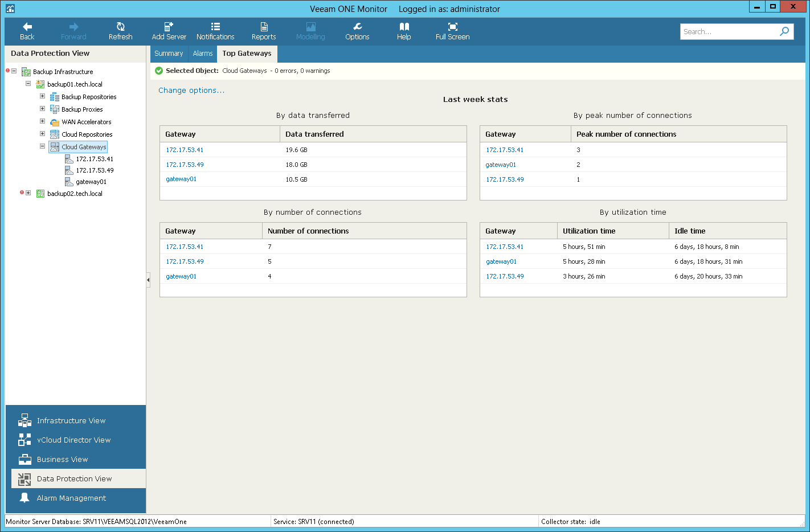
Task: Select the Top Gateways tab
Action: pos(247,54)
